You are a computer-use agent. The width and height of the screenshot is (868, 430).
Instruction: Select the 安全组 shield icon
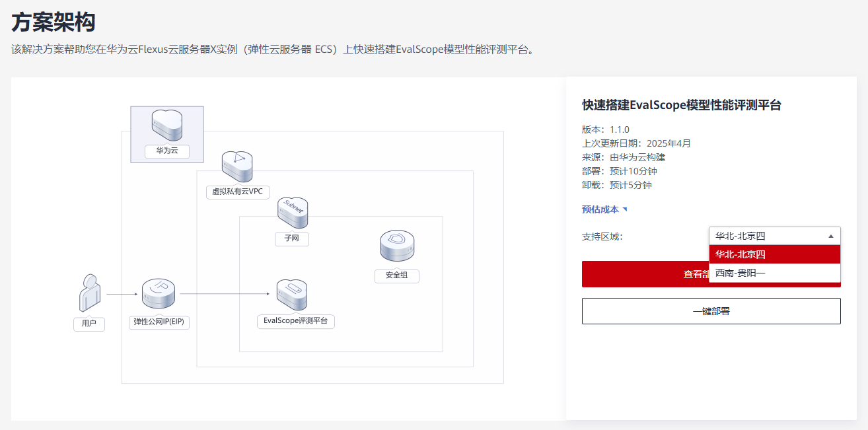pyautogui.click(x=397, y=246)
